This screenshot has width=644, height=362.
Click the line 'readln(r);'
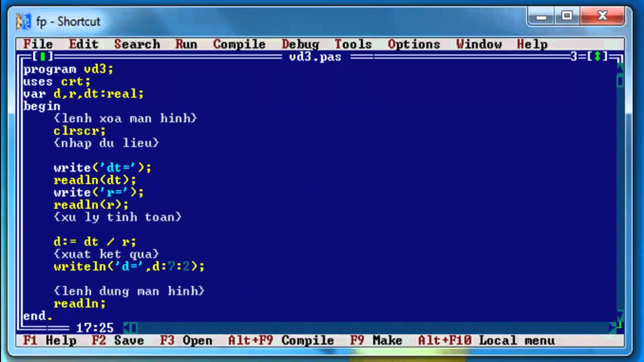(x=91, y=205)
